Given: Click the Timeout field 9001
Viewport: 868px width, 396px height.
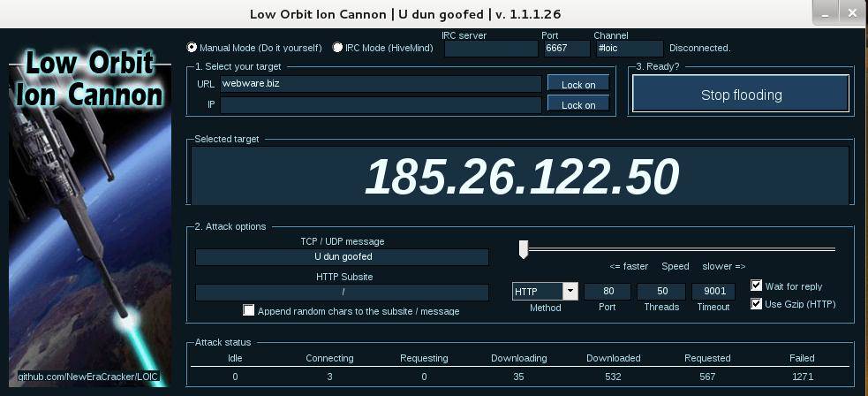Looking at the screenshot, I should [x=713, y=292].
